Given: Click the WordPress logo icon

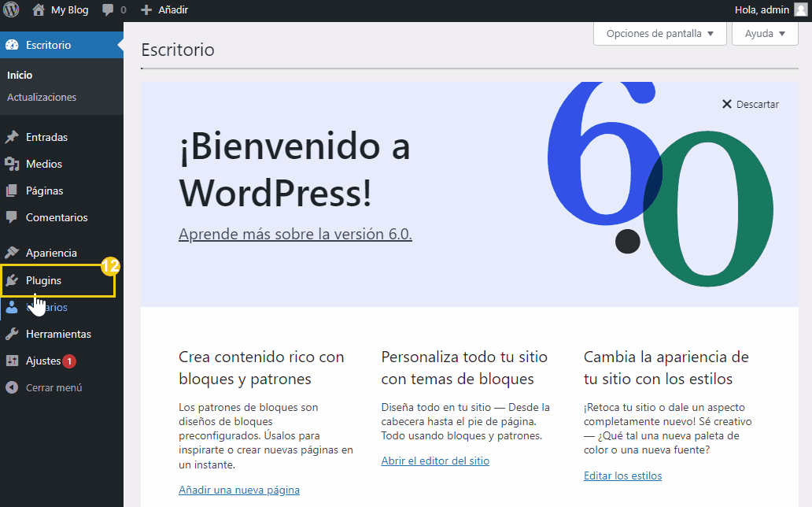Looking at the screenshot, I should click(x=11, y=10).
